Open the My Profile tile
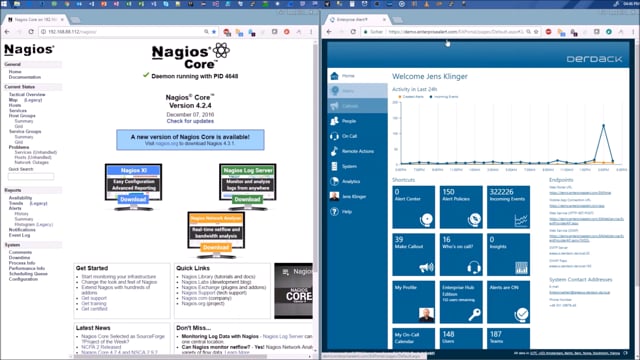Image resolution: width=640 pixels, height=360 pixels. pos(413,302)
